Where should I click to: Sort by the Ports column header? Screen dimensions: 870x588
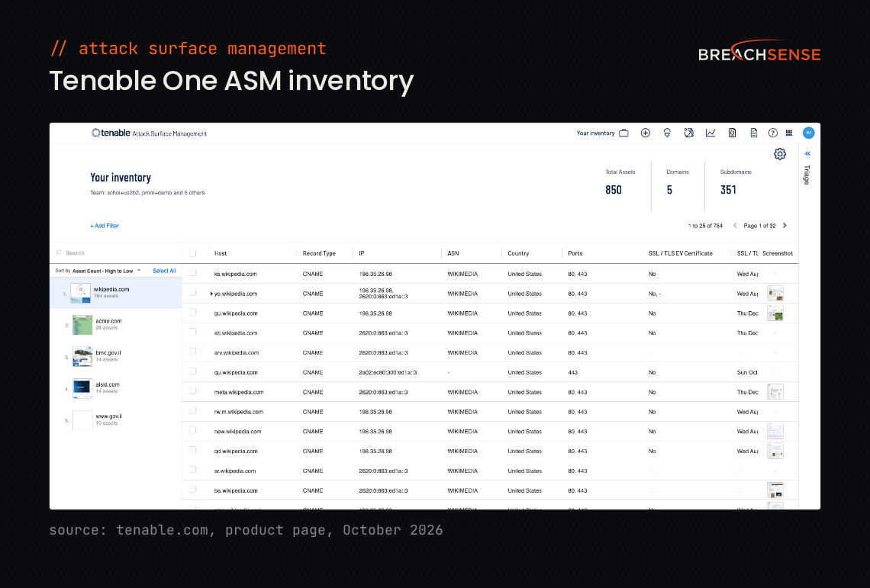pyautogui.click(x=575, y=253)
